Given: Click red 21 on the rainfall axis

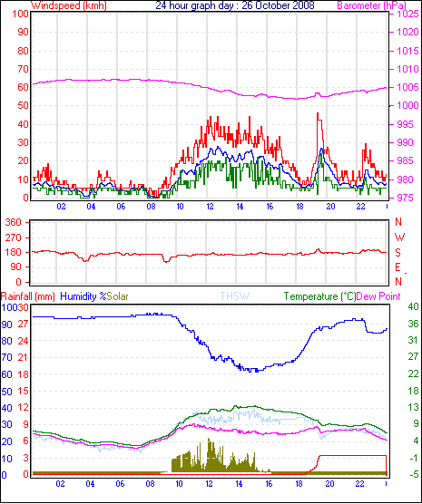Looking at the screenshot, I should tap(23, 357).
